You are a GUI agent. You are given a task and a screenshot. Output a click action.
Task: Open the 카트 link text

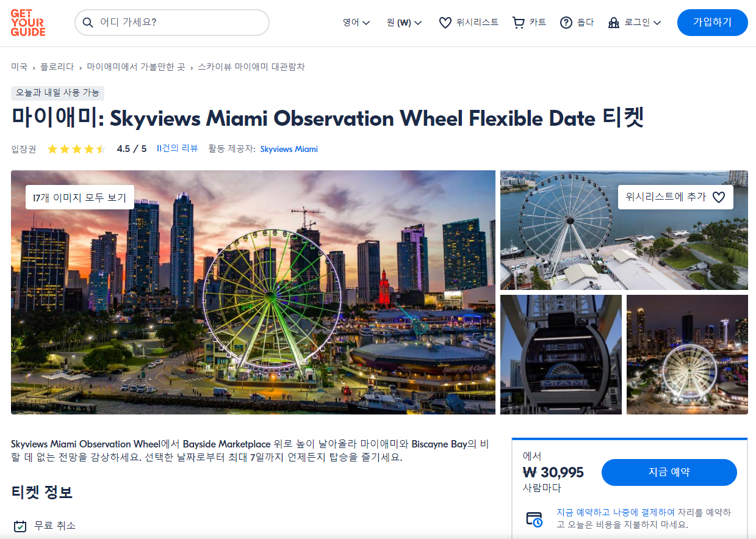(538, 22)
